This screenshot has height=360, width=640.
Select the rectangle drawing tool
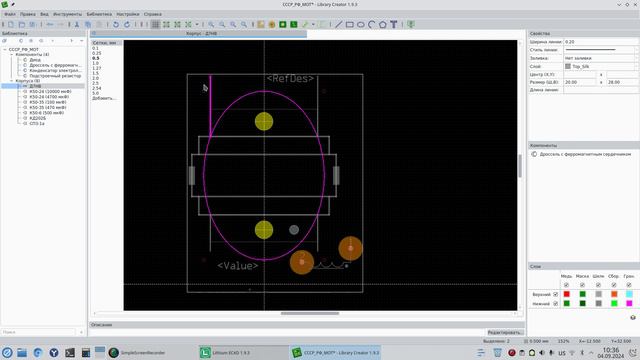pos(350,24)
